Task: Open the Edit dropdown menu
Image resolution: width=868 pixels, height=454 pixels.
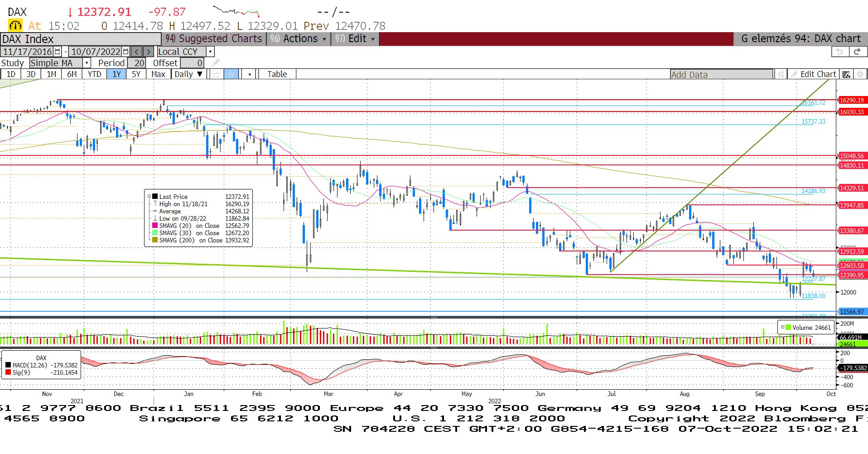Action: tap(355, 39)
